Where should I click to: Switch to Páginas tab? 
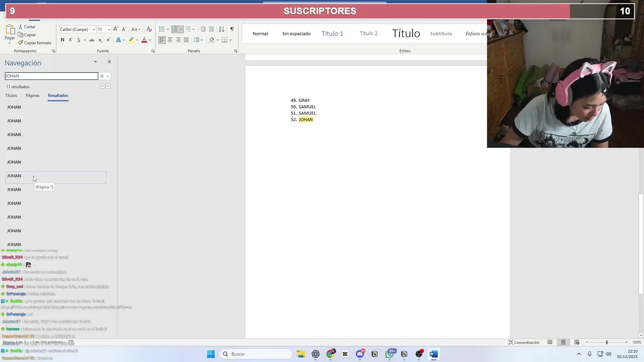pos(33,96)
